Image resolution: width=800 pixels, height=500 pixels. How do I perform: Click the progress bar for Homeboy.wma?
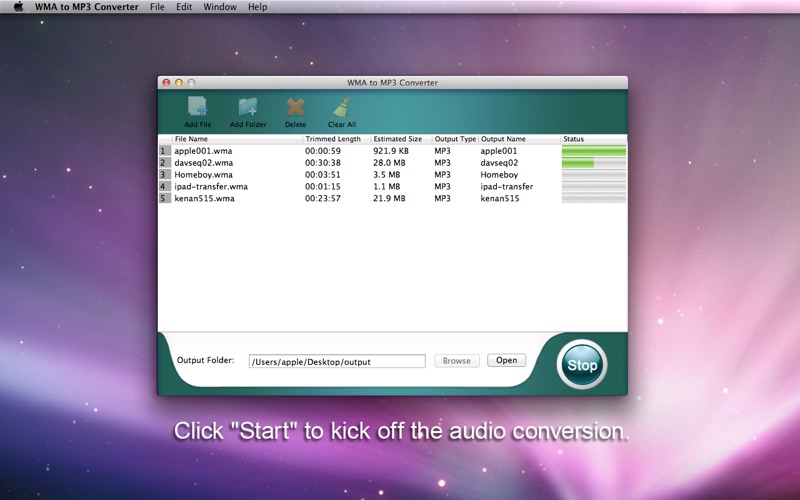pyautogui.click(x=594, y=174)
